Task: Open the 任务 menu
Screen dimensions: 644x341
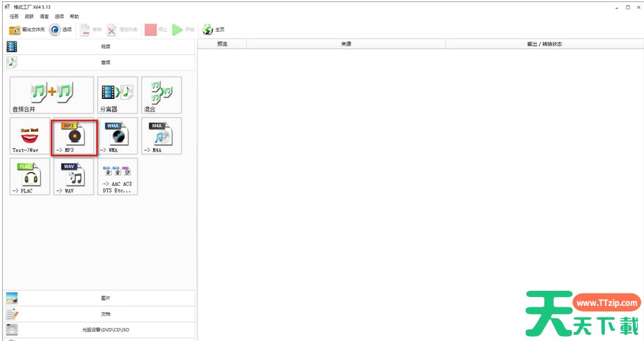Action: tap(14, 16)
